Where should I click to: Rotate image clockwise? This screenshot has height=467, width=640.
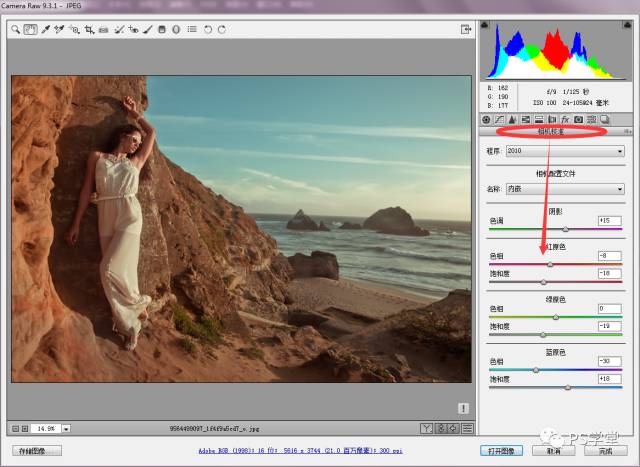(x=221, y=31)
